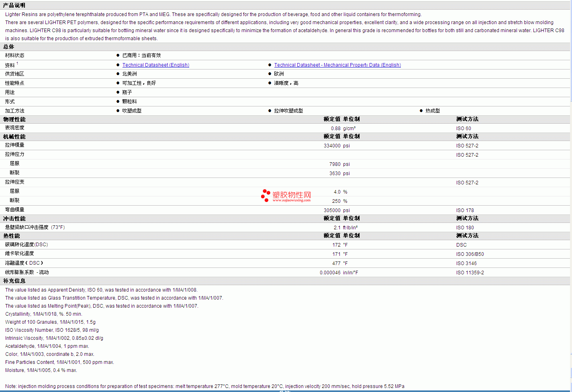Select the 材料状态 row label
572x392 pixels.
pos(14,55)
